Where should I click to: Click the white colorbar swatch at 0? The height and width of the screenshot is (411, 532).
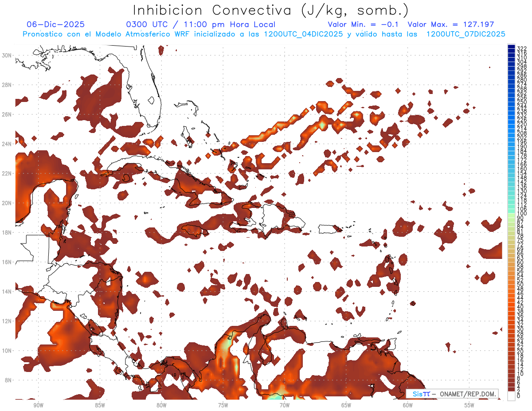pos(511,396)
